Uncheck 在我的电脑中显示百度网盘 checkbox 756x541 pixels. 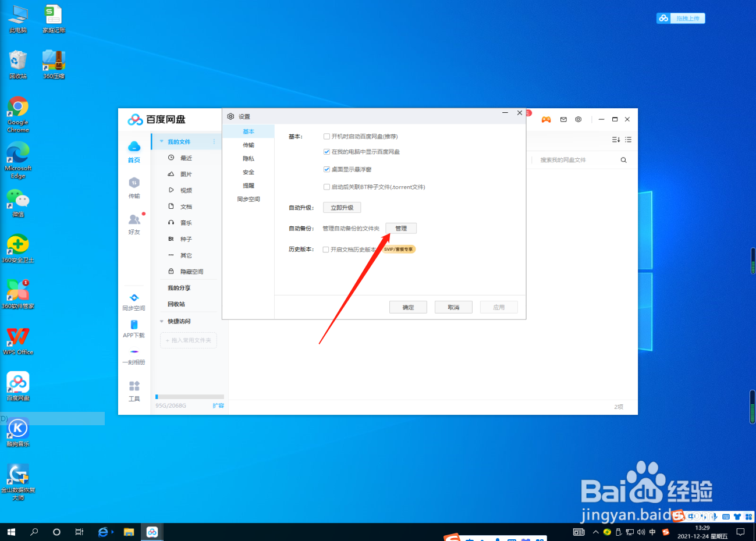(x=326, y=152)
